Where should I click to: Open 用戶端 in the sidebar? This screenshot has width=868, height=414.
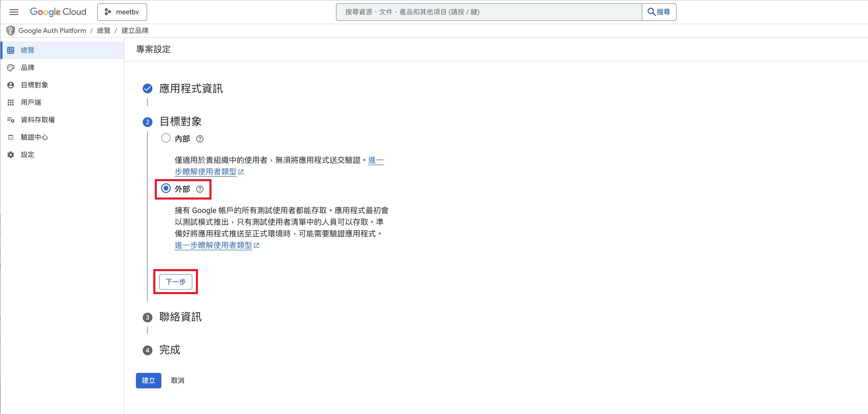click(x=62, y=102)
